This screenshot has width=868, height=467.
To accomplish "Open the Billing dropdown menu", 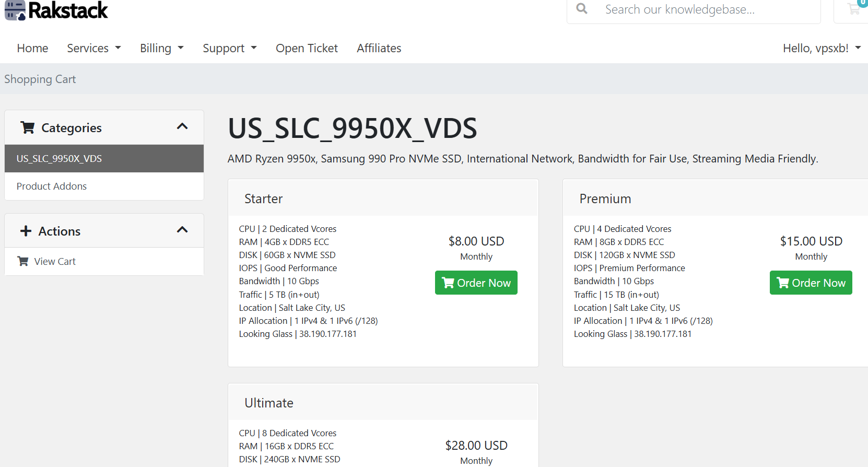I will point(162,48).
